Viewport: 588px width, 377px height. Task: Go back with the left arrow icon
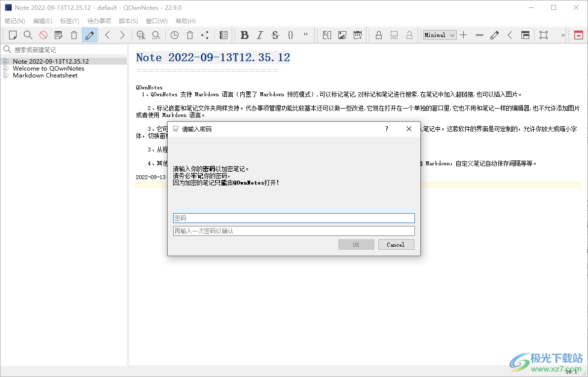pyautogui.click(x=107, y=35)
